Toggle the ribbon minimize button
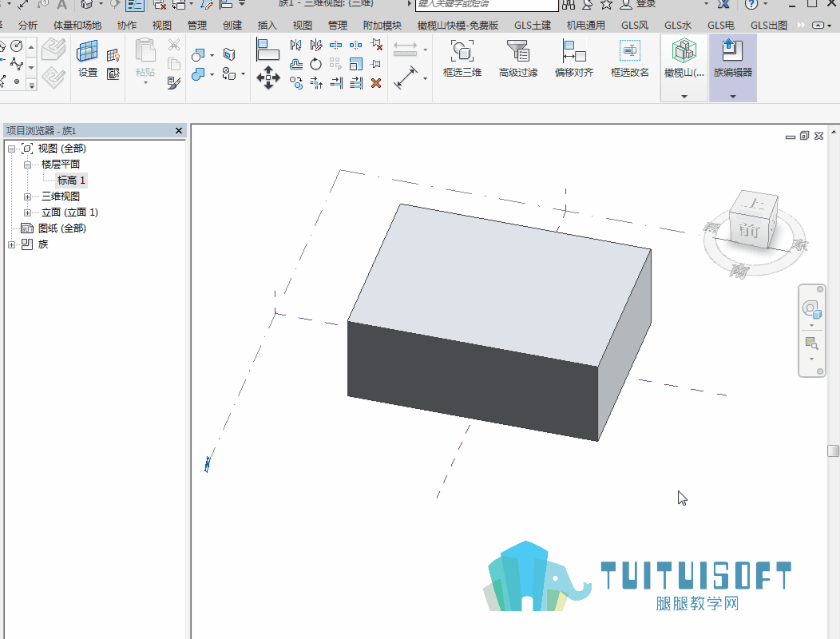 [818, 26]
